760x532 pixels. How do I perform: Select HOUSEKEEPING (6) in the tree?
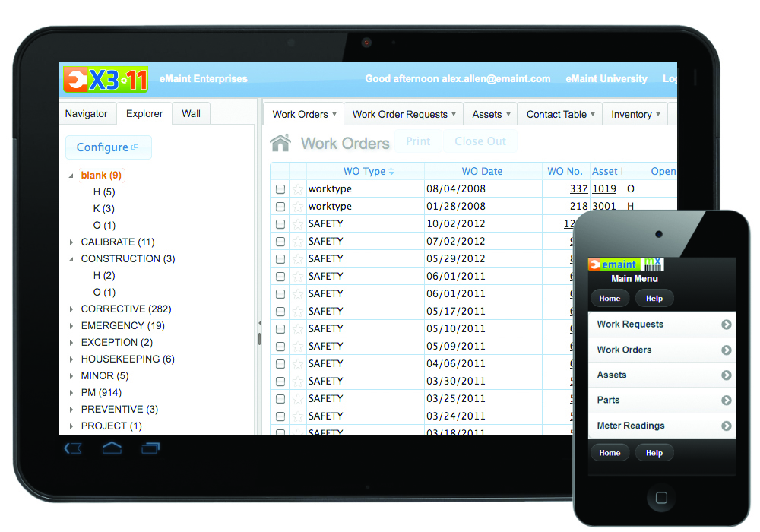click(128, 359)
